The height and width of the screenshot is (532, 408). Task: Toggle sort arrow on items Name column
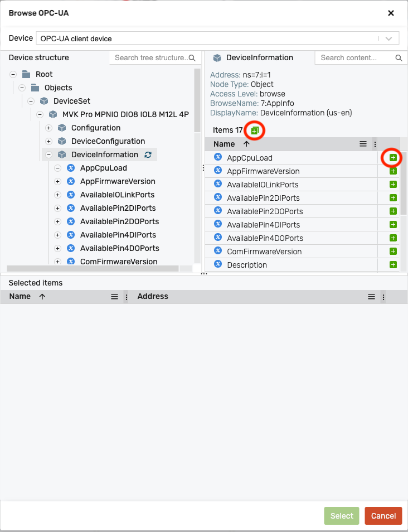click(x=246, y=144)
